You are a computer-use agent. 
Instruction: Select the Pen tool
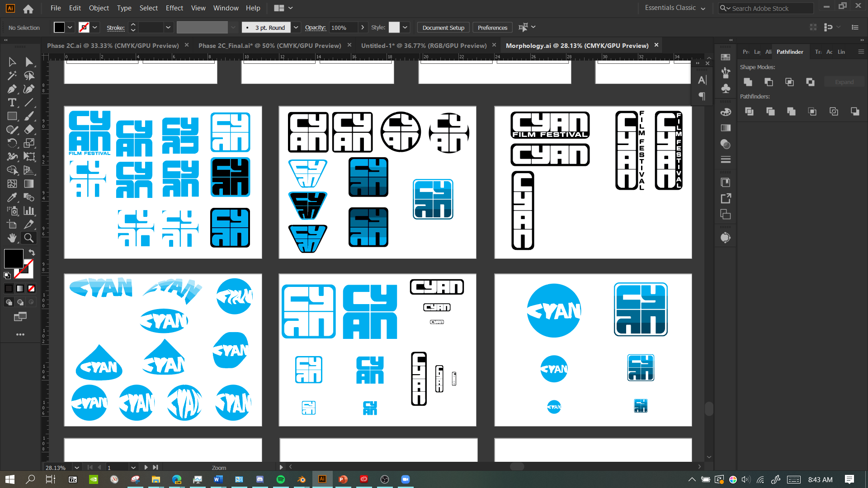click(x=12, y=89)
